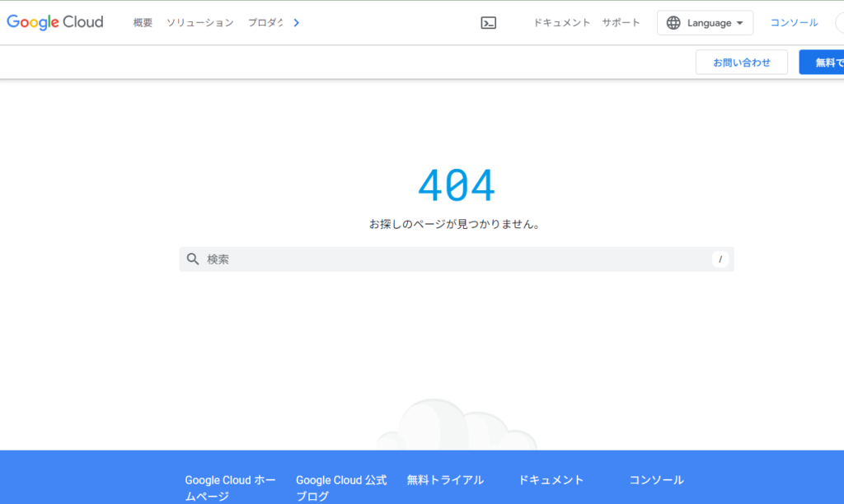This screenshot has height=504, width=844.
Task: Visit Google Cloud 公式ブログ footer link
Action: (341, 488)
